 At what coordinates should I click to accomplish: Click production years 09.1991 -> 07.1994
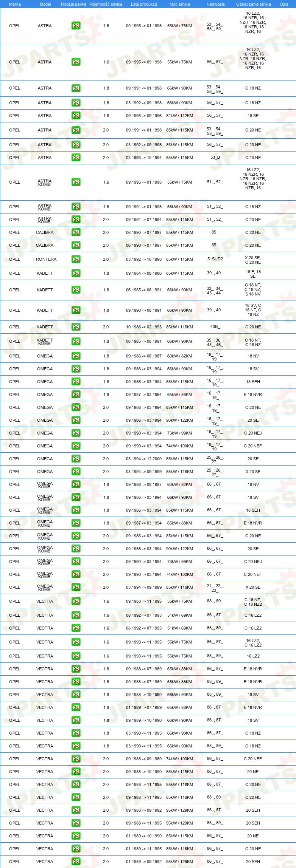[x=144, y=220]
